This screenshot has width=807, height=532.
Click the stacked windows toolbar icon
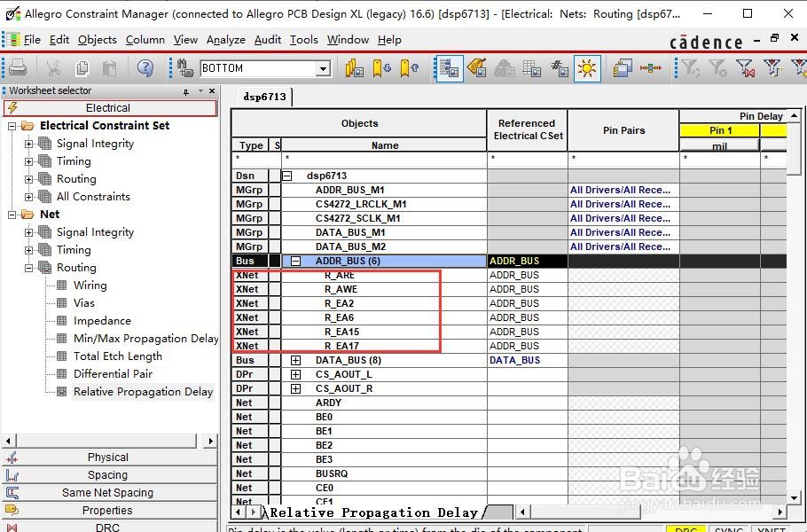(x=623, y=68)
